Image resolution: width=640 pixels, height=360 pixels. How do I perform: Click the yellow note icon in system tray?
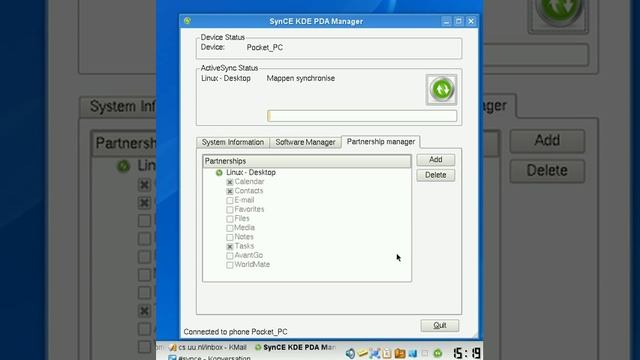coord(362,353)
